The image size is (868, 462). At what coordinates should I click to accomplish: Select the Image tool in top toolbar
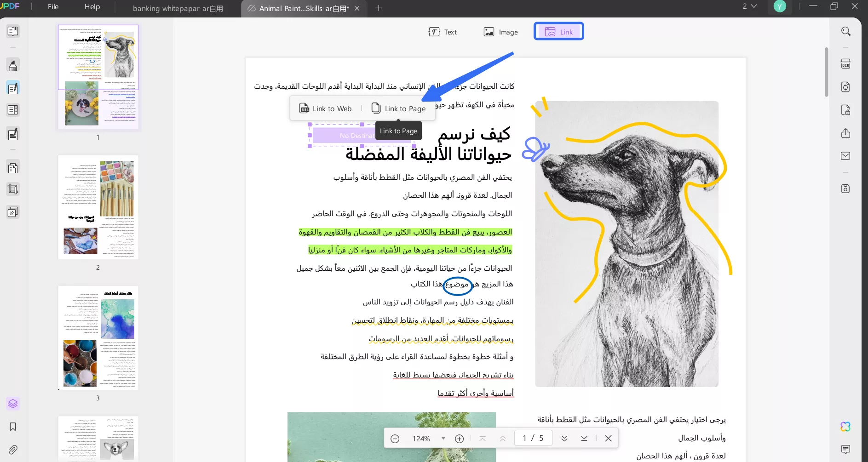501,32
